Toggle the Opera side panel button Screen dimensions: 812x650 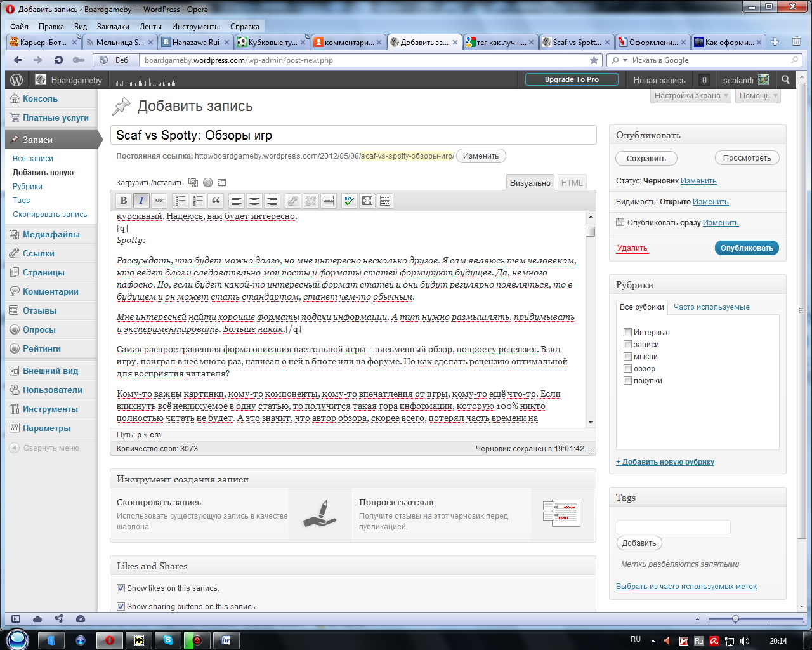coord(16,619)
